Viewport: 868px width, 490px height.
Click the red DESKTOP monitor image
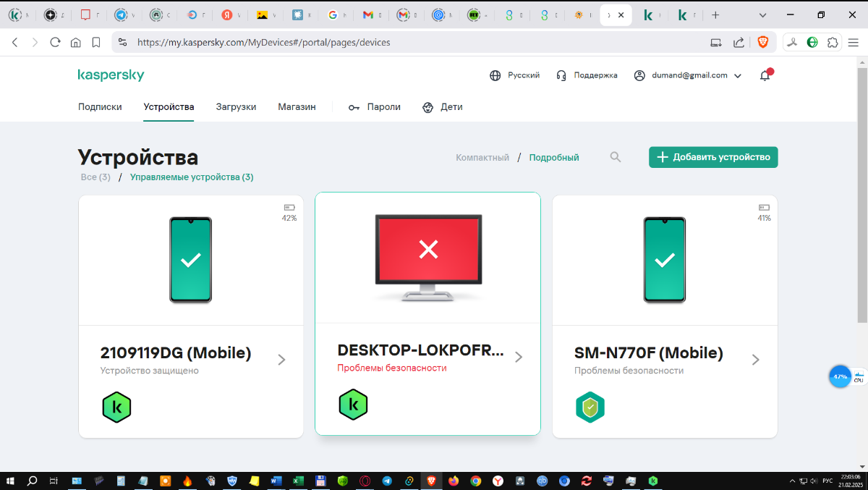pyautogui.click(x=428, y=258)
